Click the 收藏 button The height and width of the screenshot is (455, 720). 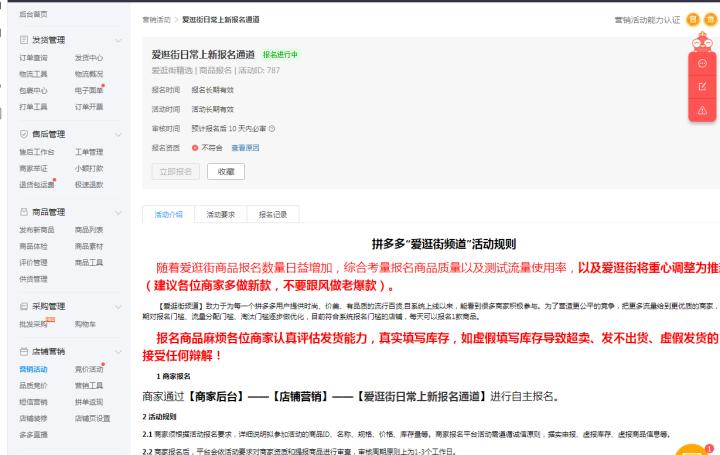pyautogui.click(x=226, y=172)
